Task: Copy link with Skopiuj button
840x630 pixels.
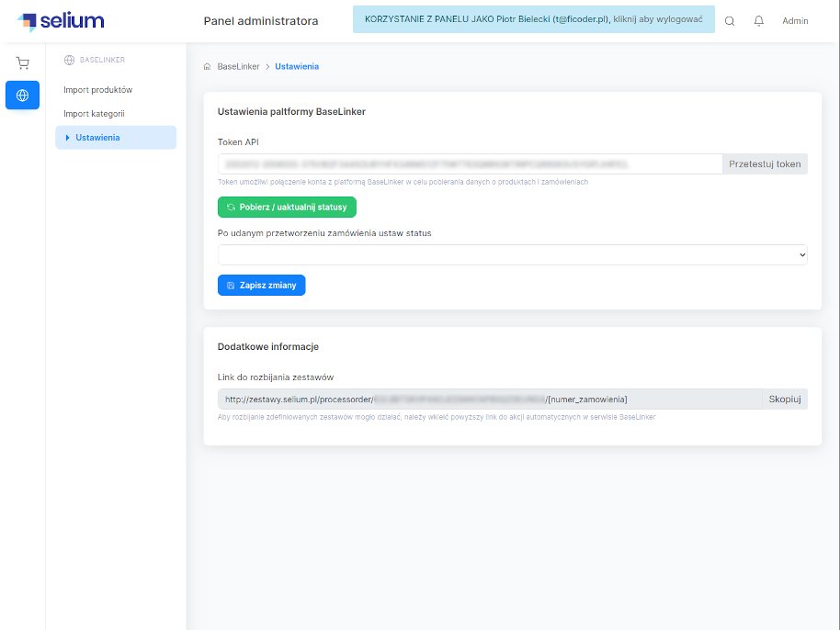Action: (x=785, y=399)
